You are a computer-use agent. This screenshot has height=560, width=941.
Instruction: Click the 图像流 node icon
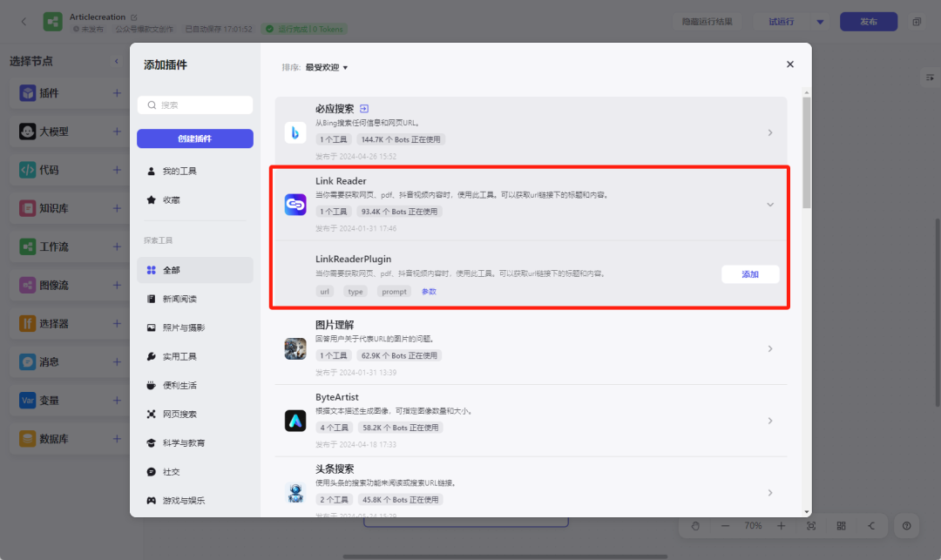(x=28, y=285)
